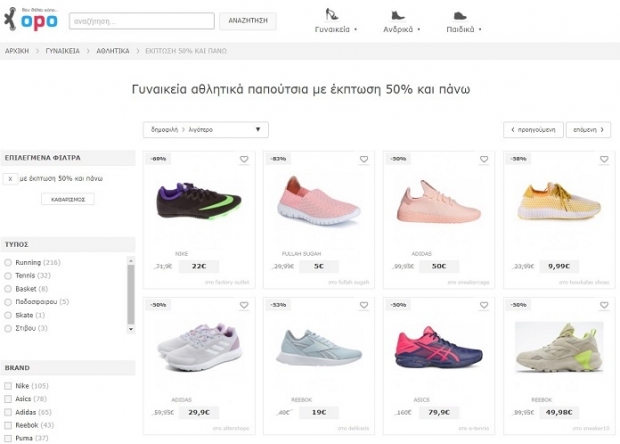
Task: Go to επόμενη page
Action: pos(588,130)
